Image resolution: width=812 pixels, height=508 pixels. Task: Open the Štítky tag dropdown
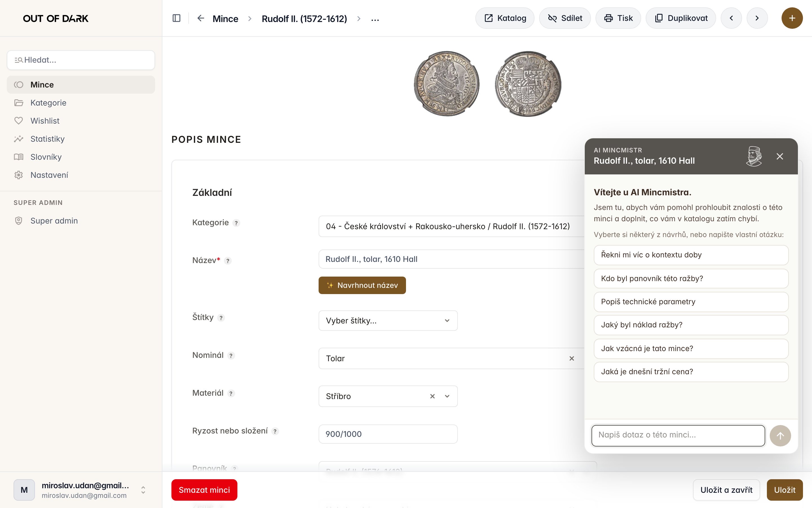point(388,321)
